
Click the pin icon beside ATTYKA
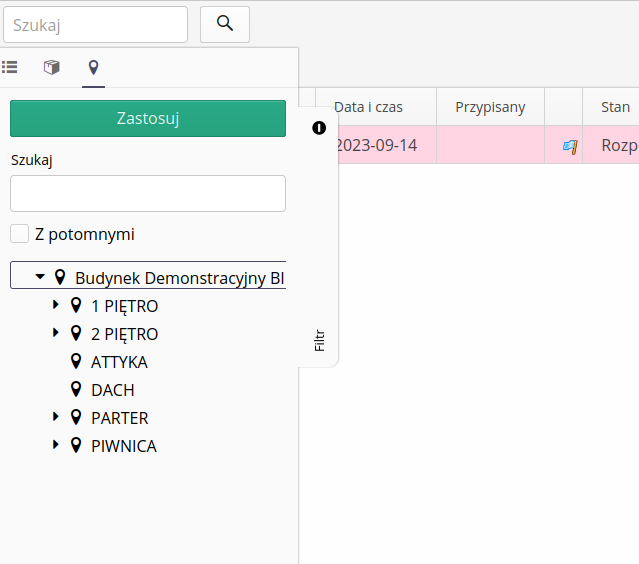(76, 362)
